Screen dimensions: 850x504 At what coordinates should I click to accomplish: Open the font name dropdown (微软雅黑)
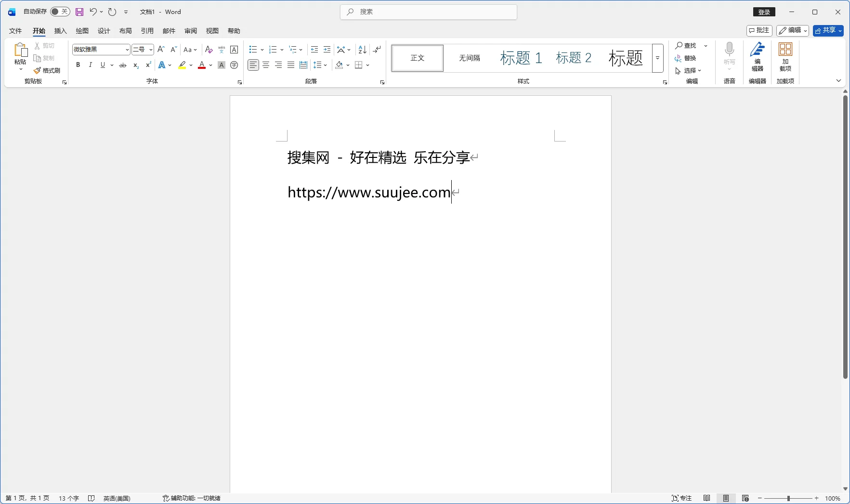tap(127, 50)
